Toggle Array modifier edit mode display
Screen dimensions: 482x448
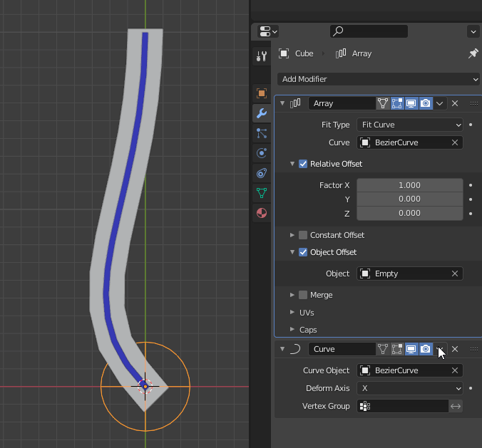tap(397, 103)
